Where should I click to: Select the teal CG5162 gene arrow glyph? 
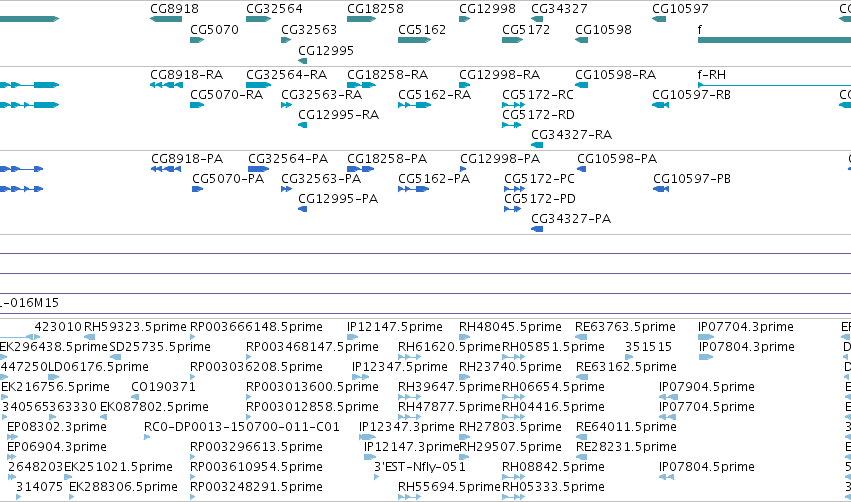pos(414,40)
